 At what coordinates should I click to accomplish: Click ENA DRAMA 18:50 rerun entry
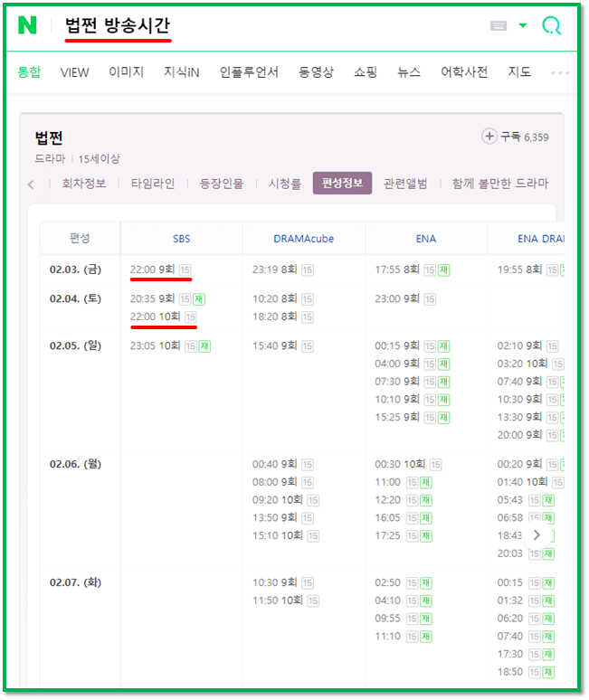526,672
